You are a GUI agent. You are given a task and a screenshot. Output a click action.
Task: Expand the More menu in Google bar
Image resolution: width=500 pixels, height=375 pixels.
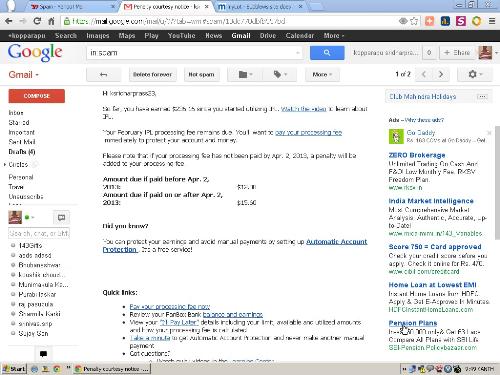click(x=334, y=36)
